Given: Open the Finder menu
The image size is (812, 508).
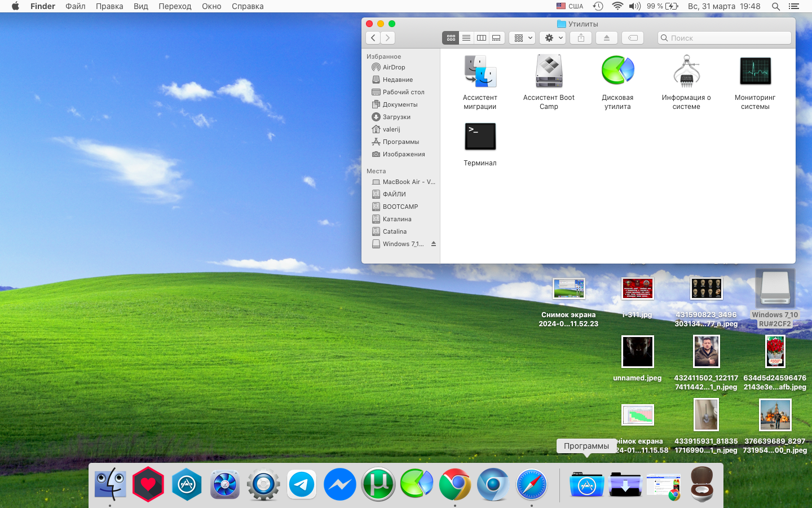Looking at the screenshot, I should pyautogui.click(x=43, y=6).
